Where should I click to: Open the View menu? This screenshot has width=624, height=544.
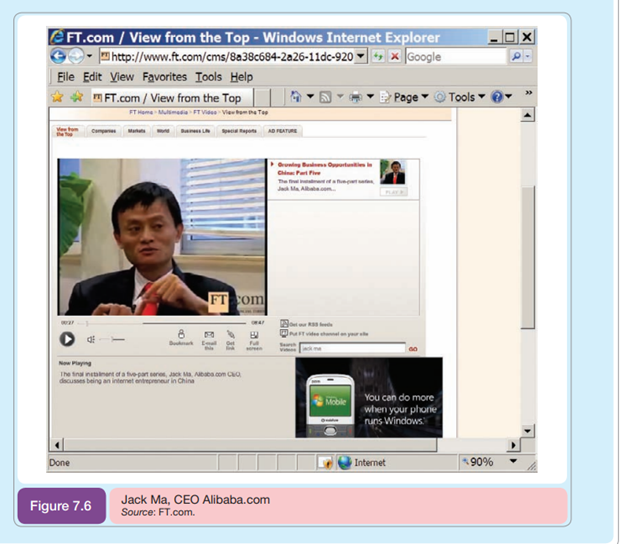tap(122, 77)
